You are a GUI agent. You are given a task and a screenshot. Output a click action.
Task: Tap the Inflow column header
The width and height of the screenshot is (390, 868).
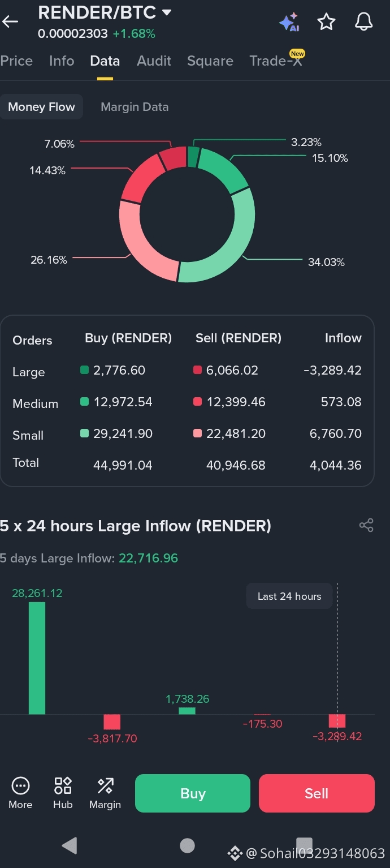(x=343, y=338)
